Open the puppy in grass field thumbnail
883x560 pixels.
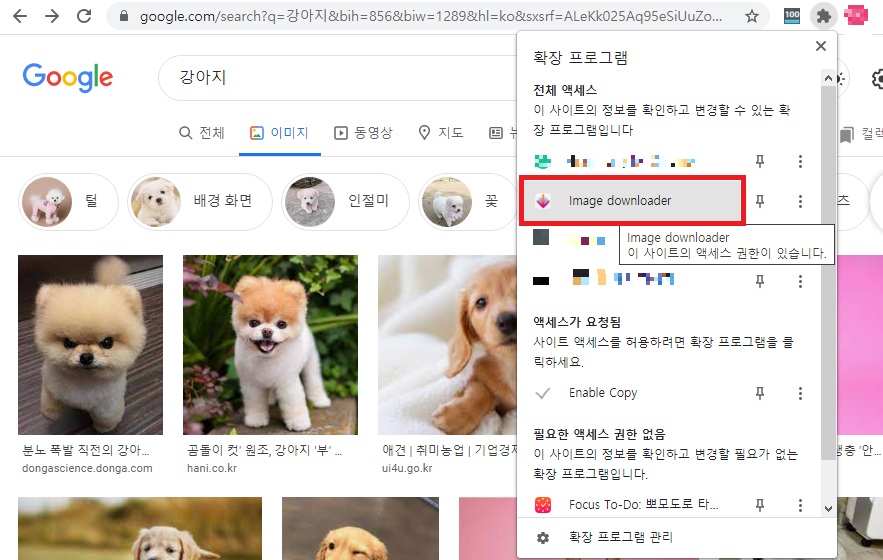point(140,528)
